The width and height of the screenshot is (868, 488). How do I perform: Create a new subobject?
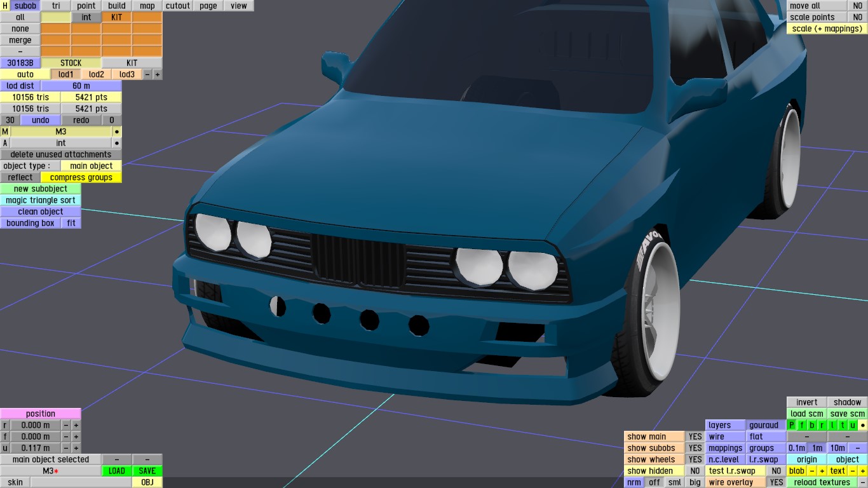click(41, 189)
